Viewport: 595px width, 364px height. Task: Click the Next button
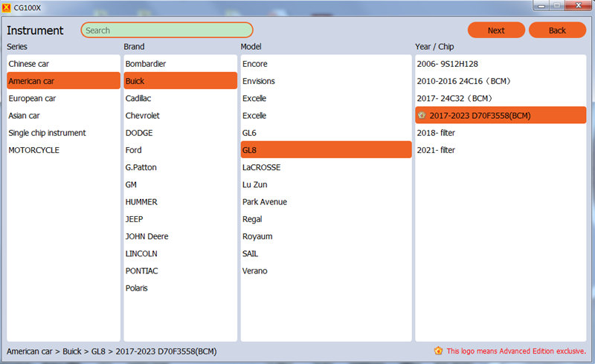pyautogui.click(x=496, y=30)
